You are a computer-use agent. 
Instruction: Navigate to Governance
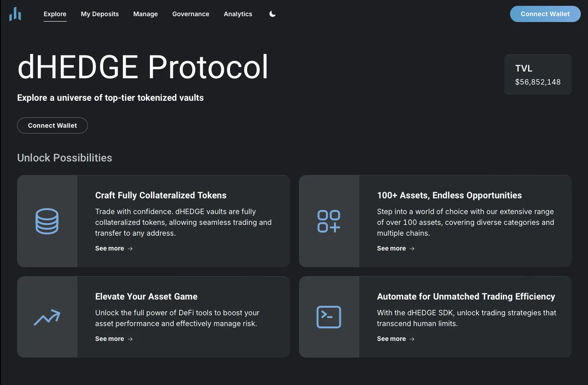(x=190, y=14)
